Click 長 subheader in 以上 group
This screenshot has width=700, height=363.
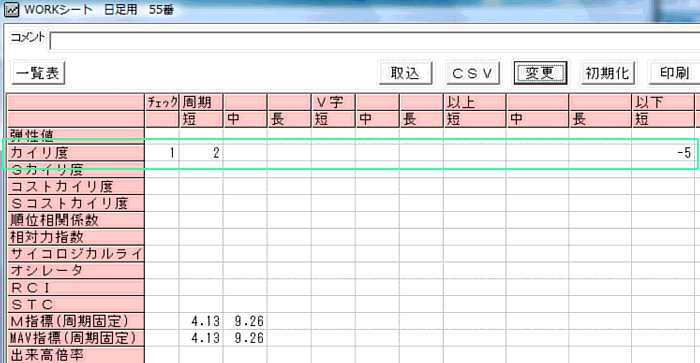click(x=600, y=120)
